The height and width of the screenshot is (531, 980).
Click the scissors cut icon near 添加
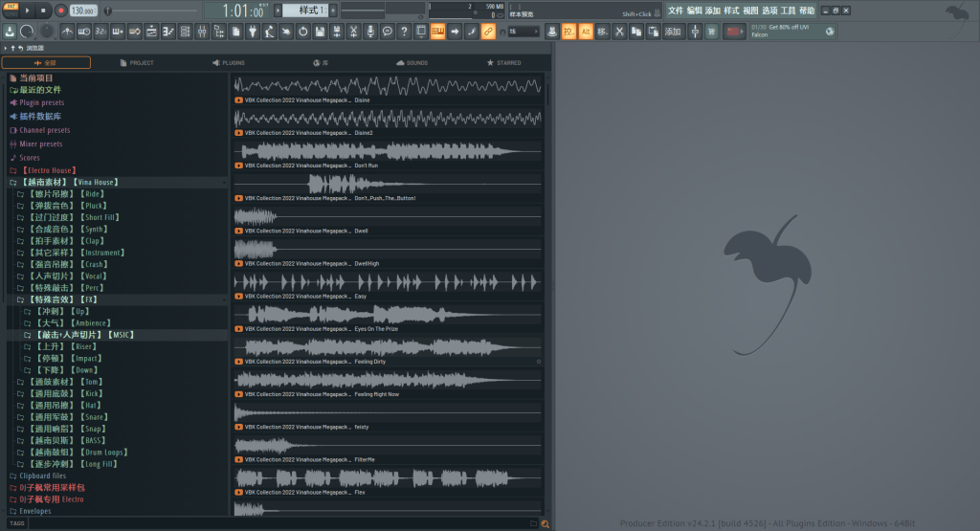coord(619,32)
